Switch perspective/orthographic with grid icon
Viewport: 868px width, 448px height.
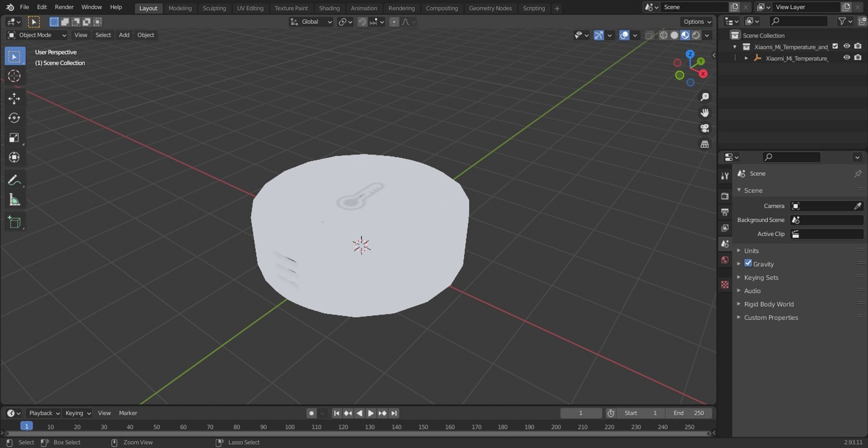point(704,144)
